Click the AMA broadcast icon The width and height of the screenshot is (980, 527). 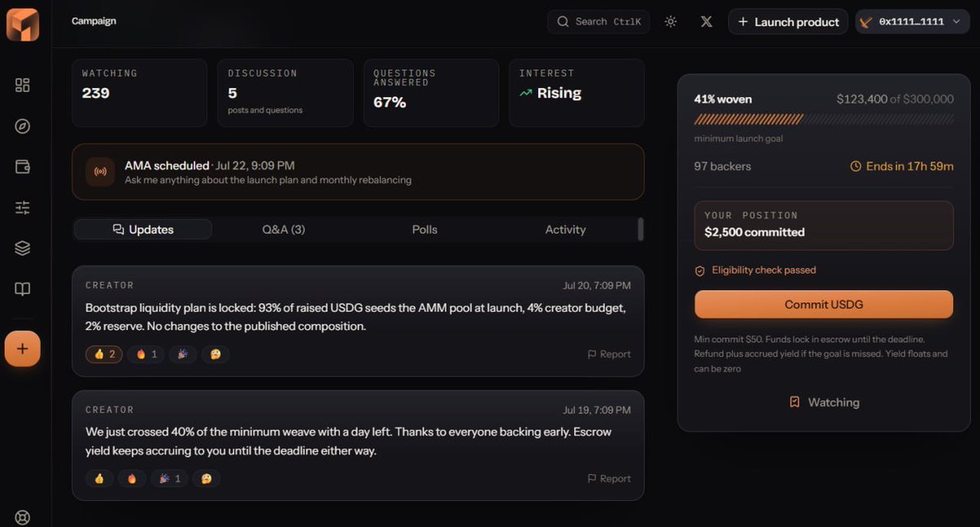101,172
